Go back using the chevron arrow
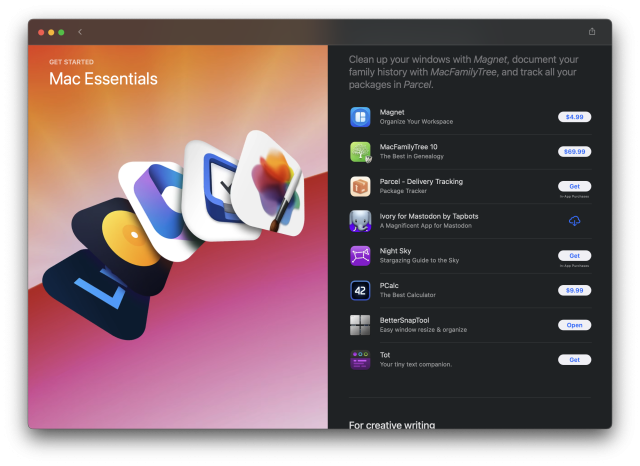 [x=80, y=32]
